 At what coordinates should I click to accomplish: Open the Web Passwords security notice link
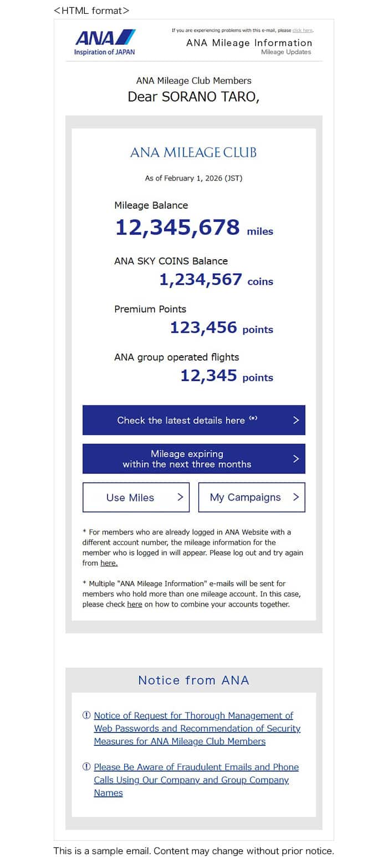tap(197, 728)
